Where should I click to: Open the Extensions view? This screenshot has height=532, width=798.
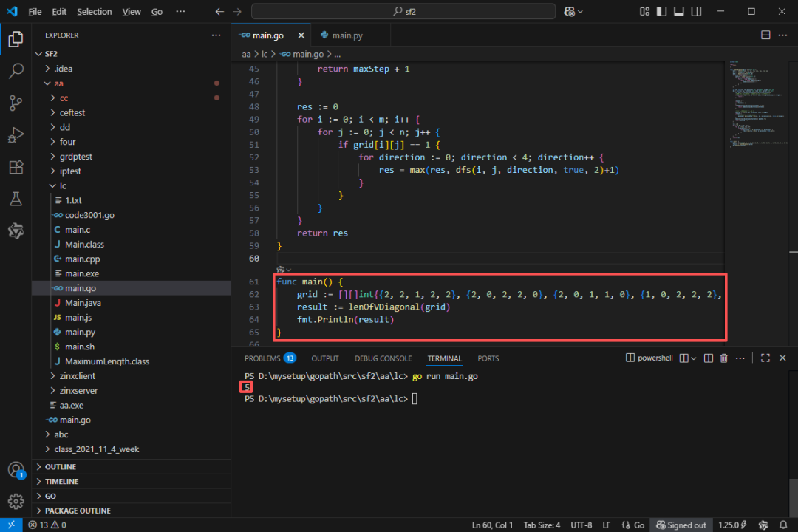(16, 167)
